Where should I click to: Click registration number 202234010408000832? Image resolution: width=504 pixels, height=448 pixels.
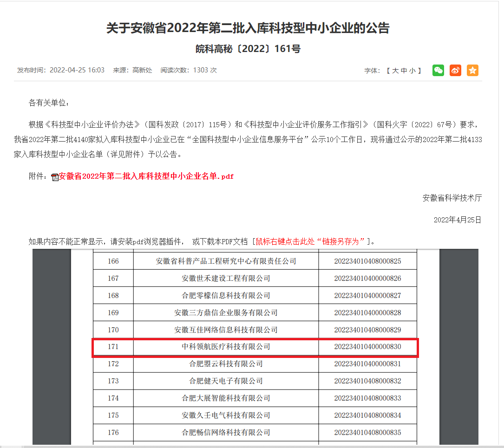(x=367, y=381)
